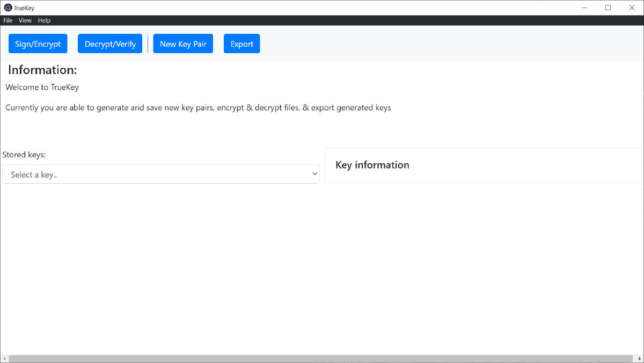Image resolution: width=644 pixels, height=363 pixels.
Task: Maximize the TrueKey window
Action: pos(608,8)
